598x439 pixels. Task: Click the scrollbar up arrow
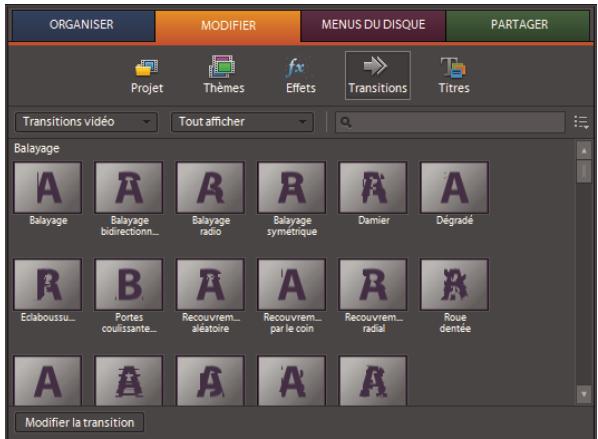coord(584,150)
